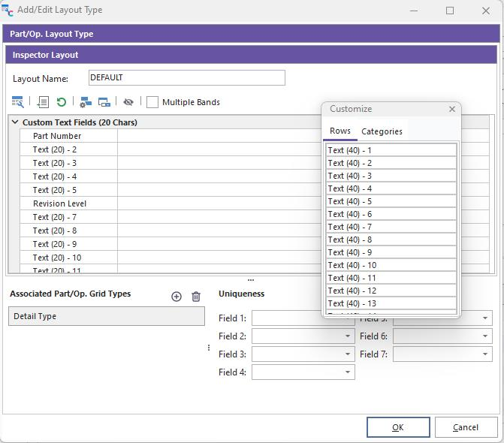This screenshot has width=504, height=443.
Task: Open the Field 4 dropdown
Action: 348,372
